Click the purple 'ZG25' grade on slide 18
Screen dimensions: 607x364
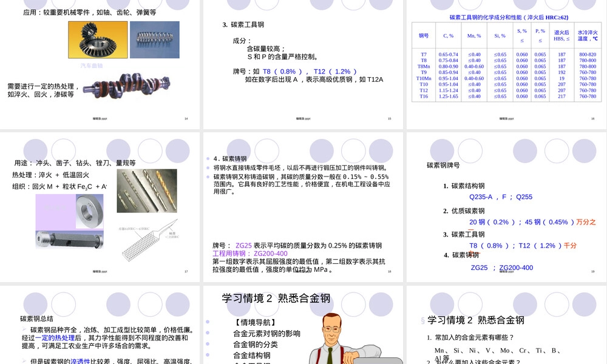[243, 246]
